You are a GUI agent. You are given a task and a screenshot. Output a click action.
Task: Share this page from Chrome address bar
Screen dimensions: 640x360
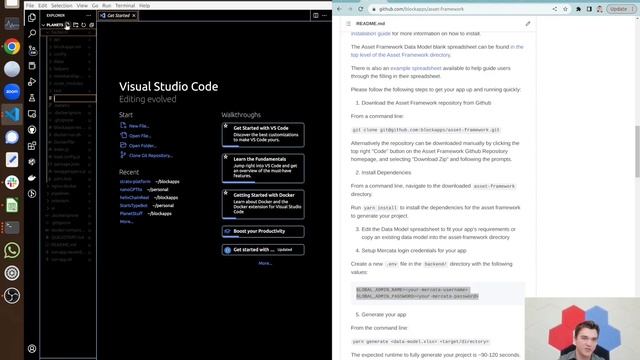[555, 9]
